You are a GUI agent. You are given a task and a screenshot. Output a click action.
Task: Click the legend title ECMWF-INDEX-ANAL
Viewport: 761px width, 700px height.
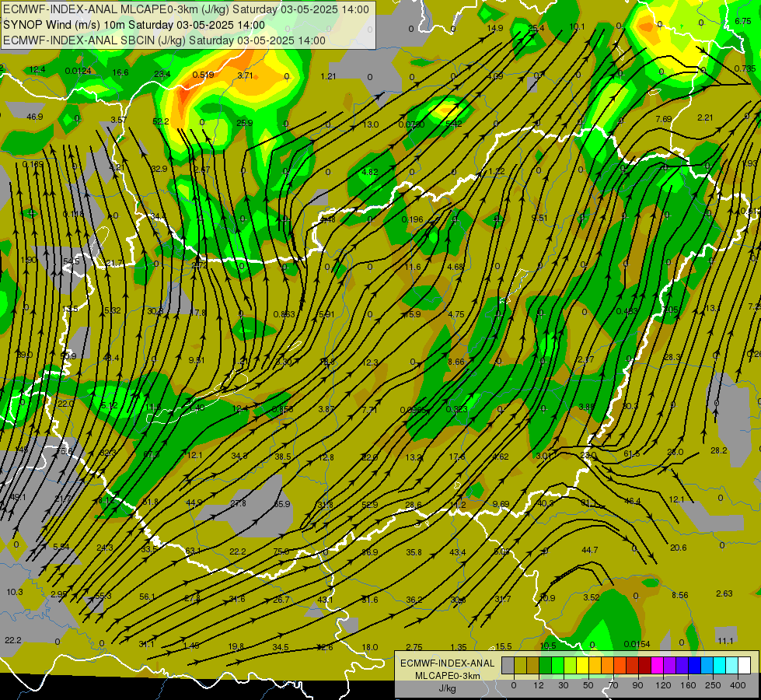click(x=447, y=663)
